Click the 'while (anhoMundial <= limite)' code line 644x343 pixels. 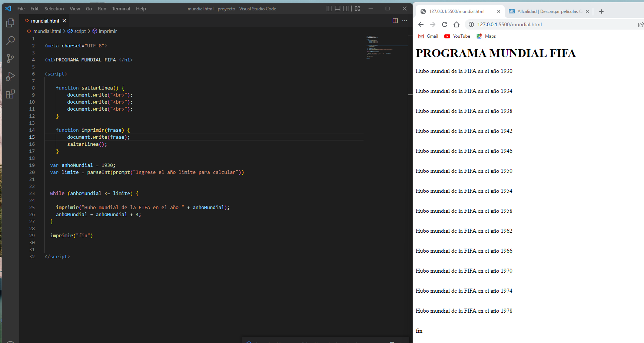click(x=94, y=194)
